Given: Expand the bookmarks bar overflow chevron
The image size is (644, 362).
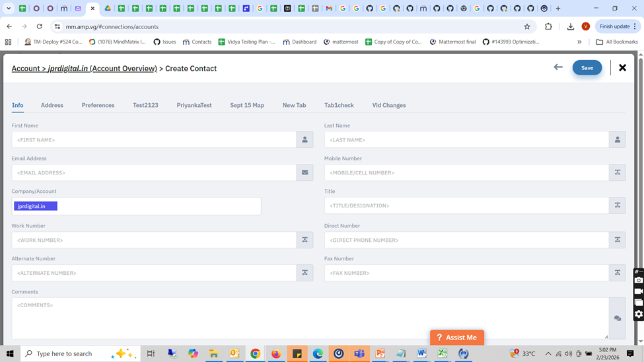Looking at the screenshot, I should click(x=579, y=42).
